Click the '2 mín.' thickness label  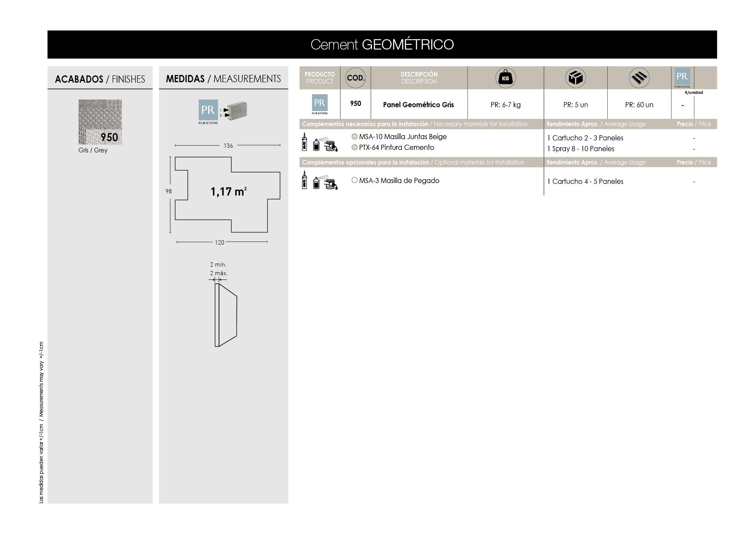(x=219, y=264)
